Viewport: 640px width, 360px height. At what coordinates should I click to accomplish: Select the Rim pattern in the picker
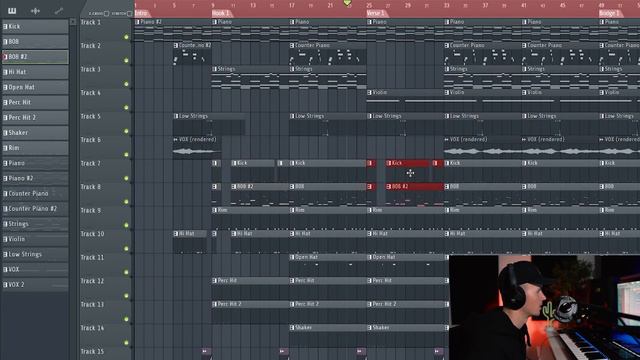36,148
